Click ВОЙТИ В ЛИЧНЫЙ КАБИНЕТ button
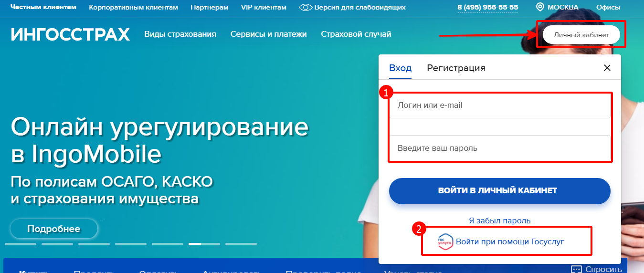Image resolution: width=644 pixels, height=273 pixels. coord(500,191)
